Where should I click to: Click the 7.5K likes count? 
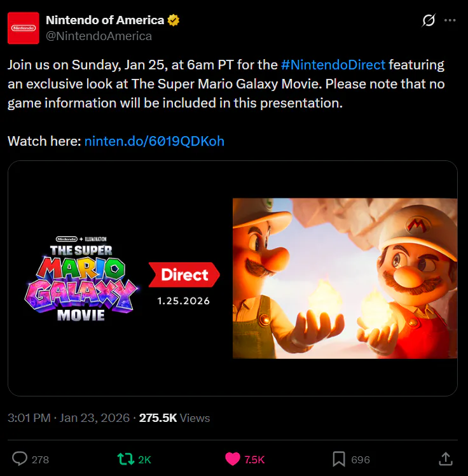(254, 459)
